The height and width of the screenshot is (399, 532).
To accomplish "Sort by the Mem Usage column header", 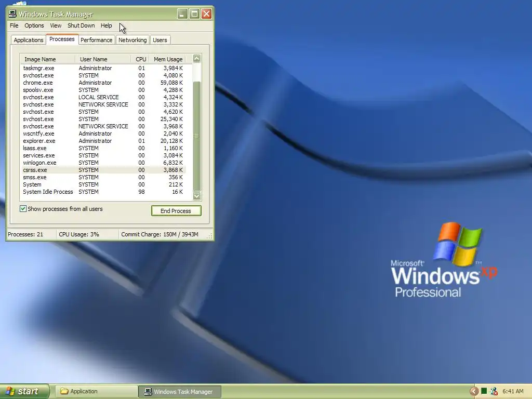I will [168, 59].
